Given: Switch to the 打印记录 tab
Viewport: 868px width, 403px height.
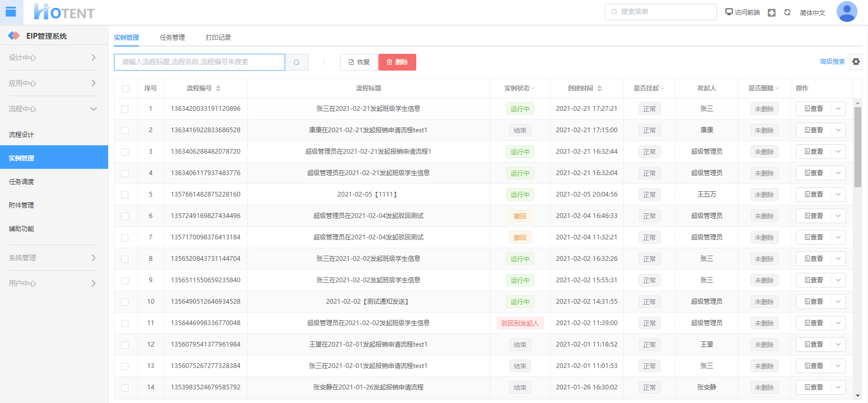Looking at the screenshot, I should click(218, 38).
